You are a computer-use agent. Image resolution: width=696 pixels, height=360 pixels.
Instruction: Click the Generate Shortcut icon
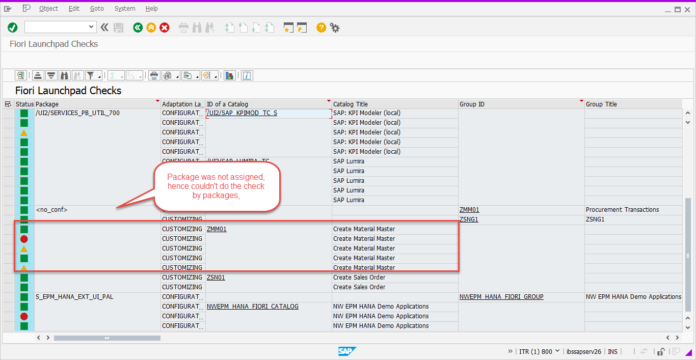(x=302, y=28)
